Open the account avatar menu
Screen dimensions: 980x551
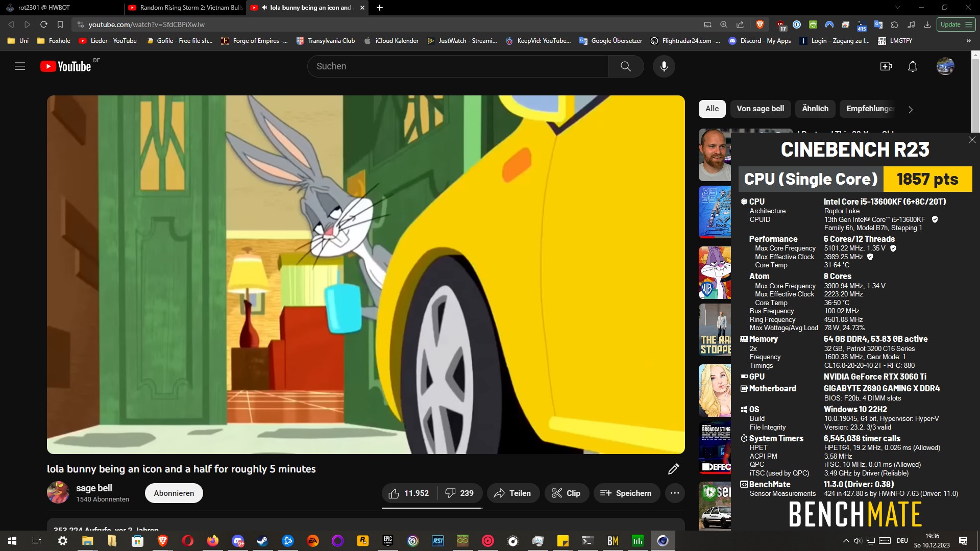coord(945,66)
